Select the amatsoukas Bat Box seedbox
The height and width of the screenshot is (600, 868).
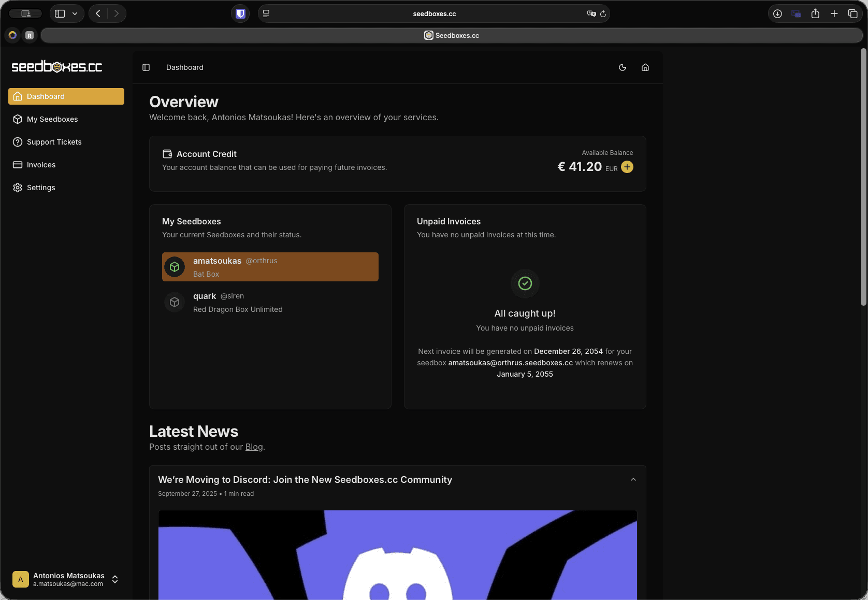pos(270,267)
